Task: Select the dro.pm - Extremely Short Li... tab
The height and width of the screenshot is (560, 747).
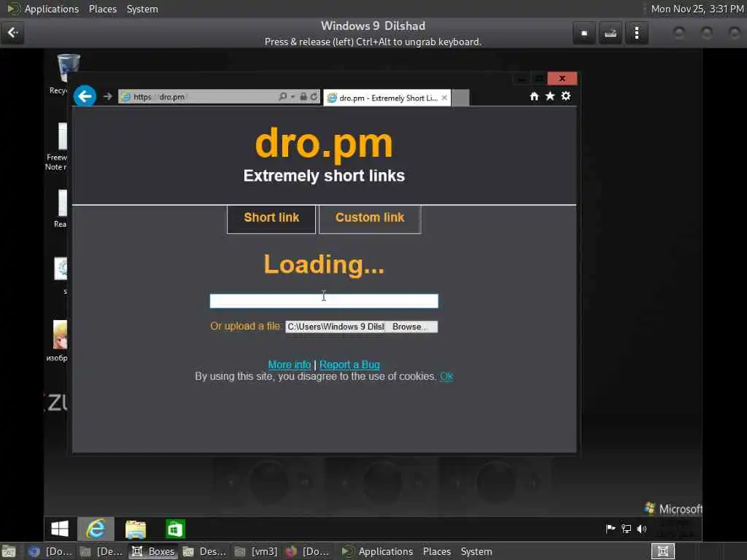Action: pyautogui.click(x=387, y=98)
